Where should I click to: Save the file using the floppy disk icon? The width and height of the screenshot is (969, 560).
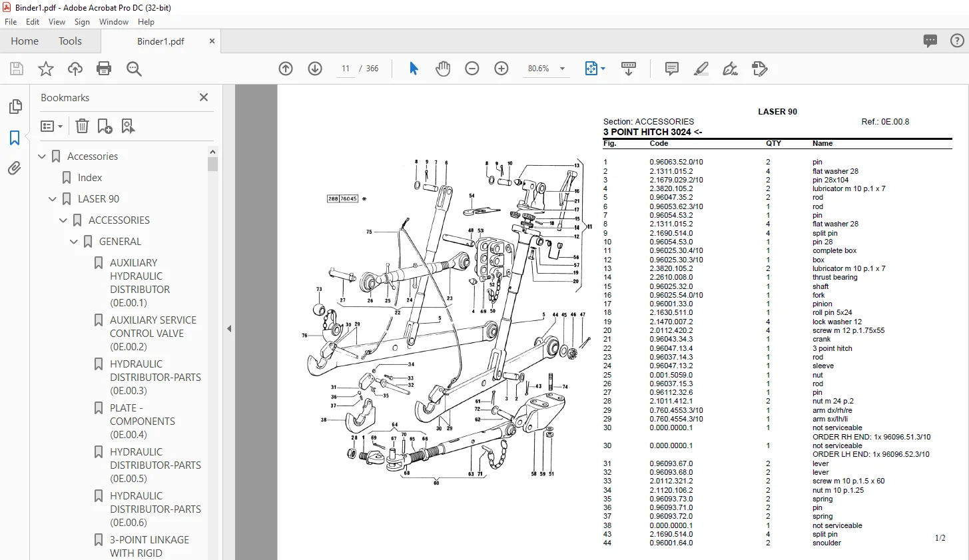pos(17,69)
